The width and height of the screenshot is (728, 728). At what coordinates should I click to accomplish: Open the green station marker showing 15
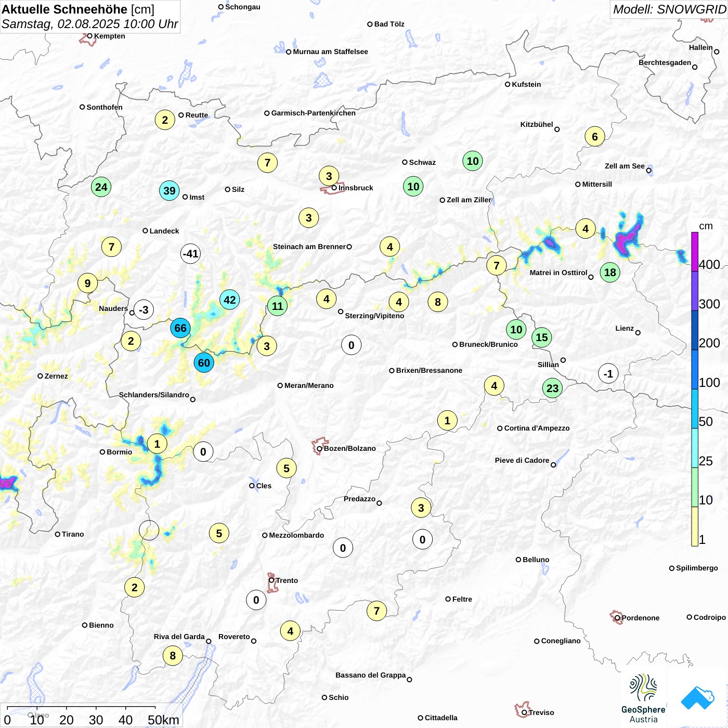(x=542, y=337)
